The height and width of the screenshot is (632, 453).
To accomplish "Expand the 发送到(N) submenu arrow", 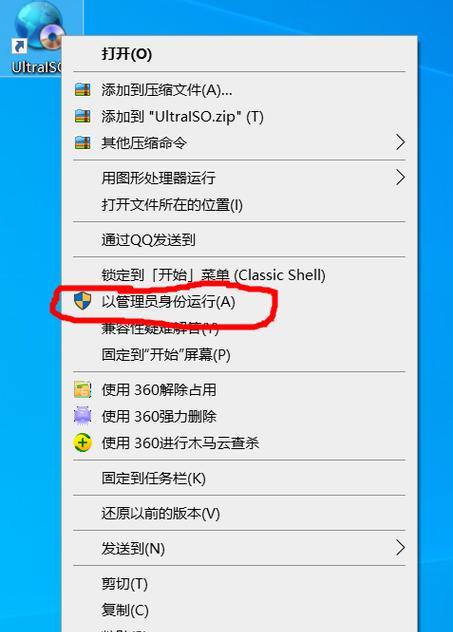I will [400, 548].
